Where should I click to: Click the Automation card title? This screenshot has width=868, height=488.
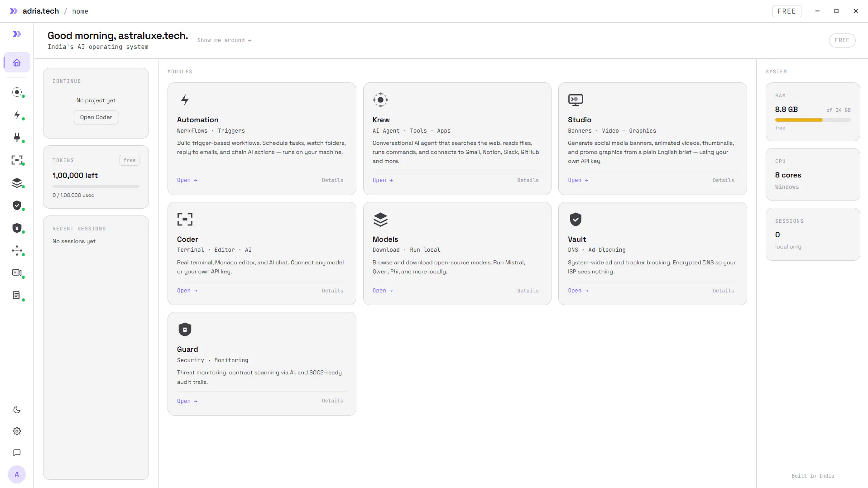198,120
